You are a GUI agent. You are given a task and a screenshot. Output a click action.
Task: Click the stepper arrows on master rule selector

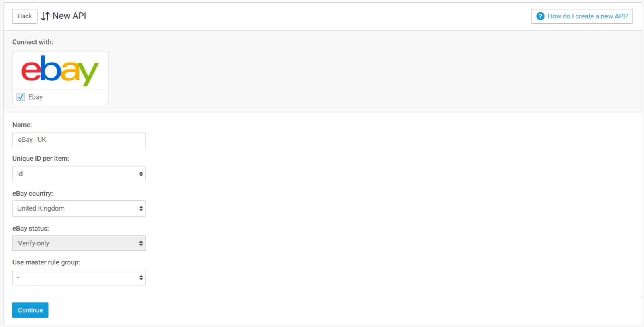click(141, 277)
